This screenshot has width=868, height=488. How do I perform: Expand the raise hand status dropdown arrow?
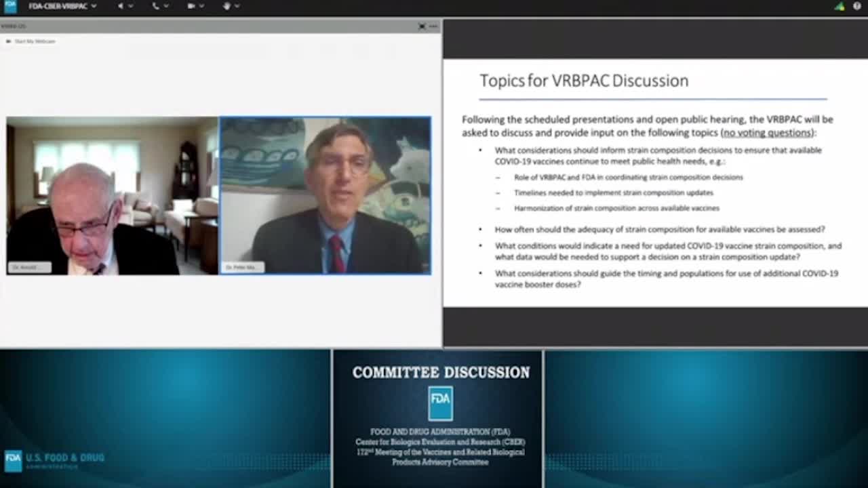[x=237, y=6]
